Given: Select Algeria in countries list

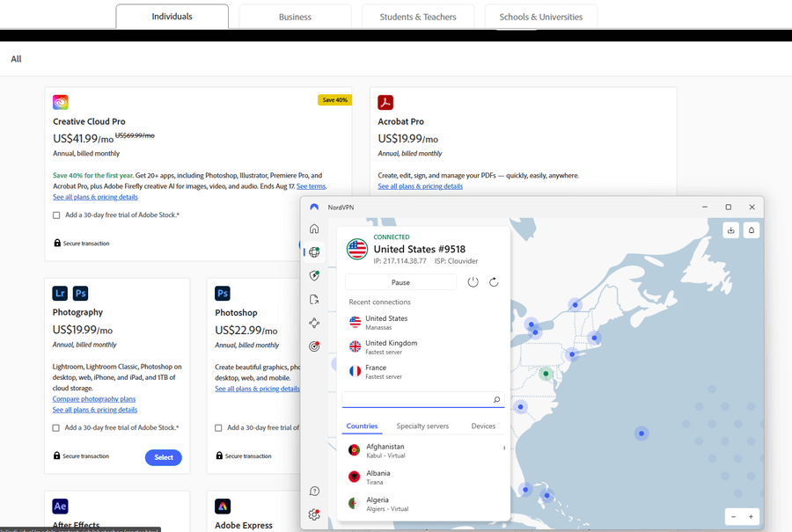Looking at the screenshot, I should click(x=423, y=504).
